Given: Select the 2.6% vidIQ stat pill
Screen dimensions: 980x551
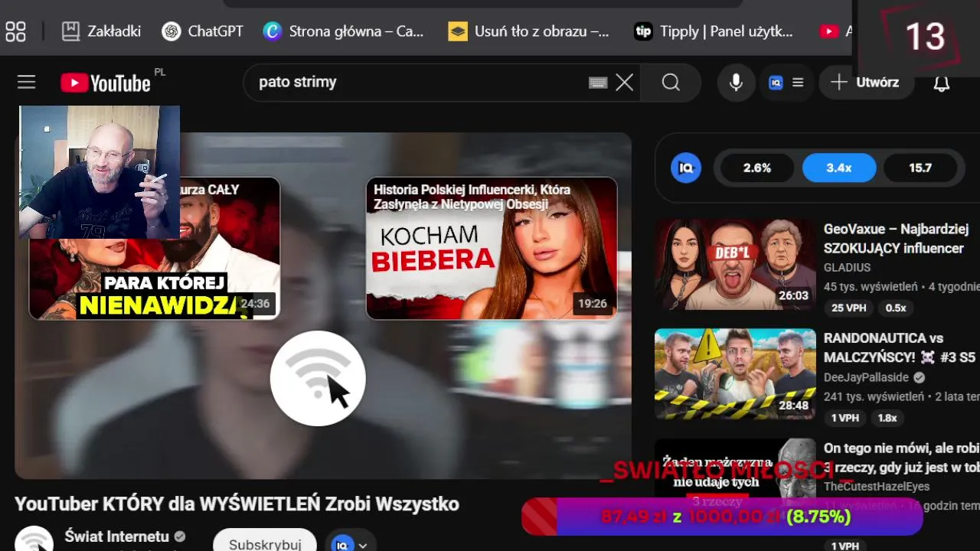Looking at the screenshot, I should click(757, 168).
